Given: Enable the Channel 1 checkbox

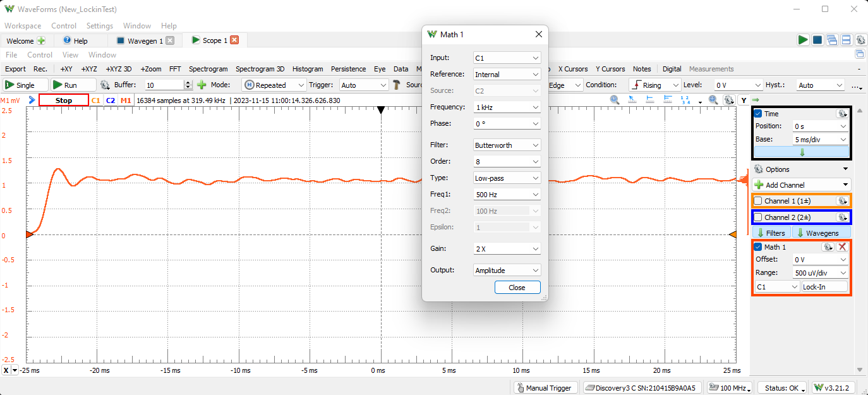Looking at the screenshot, I should (x=759, y=200).
